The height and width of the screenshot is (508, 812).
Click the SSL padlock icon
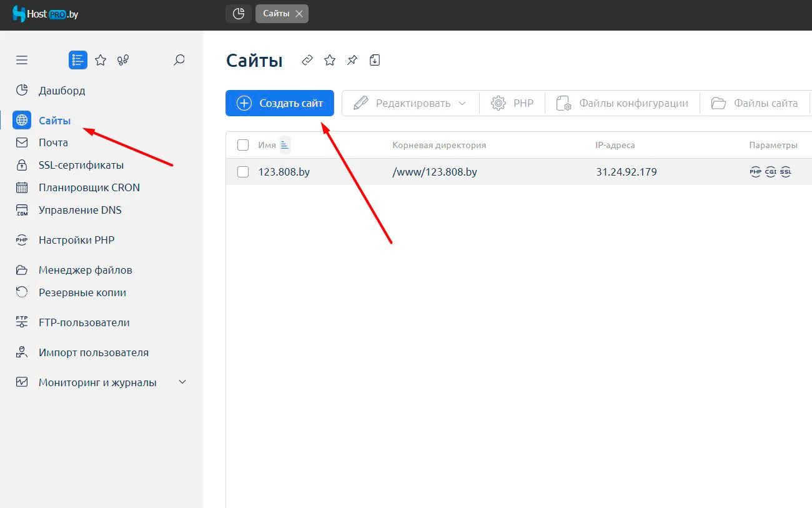pyautogui.click(x=22, y=165)
